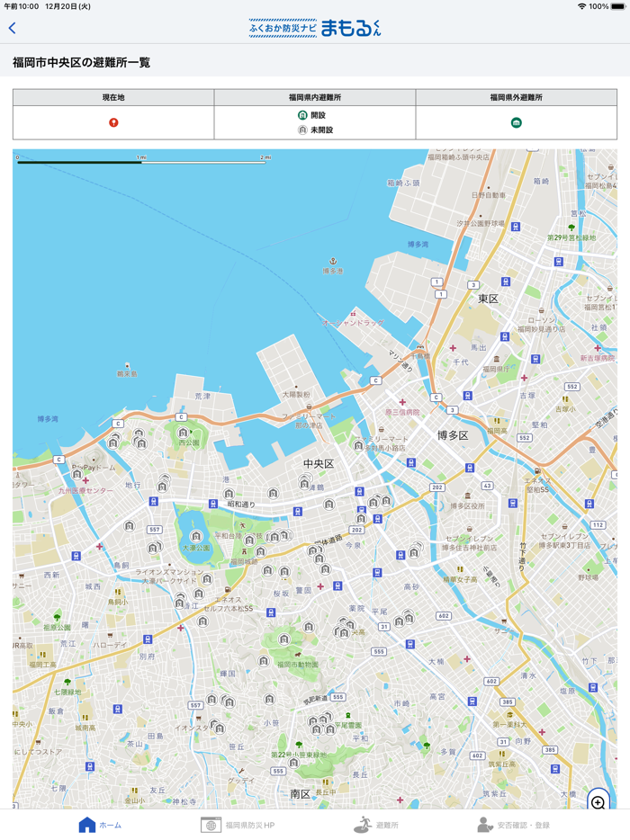Tap the 博多区 ward label
630x840 pixels.
pos(453,435)
